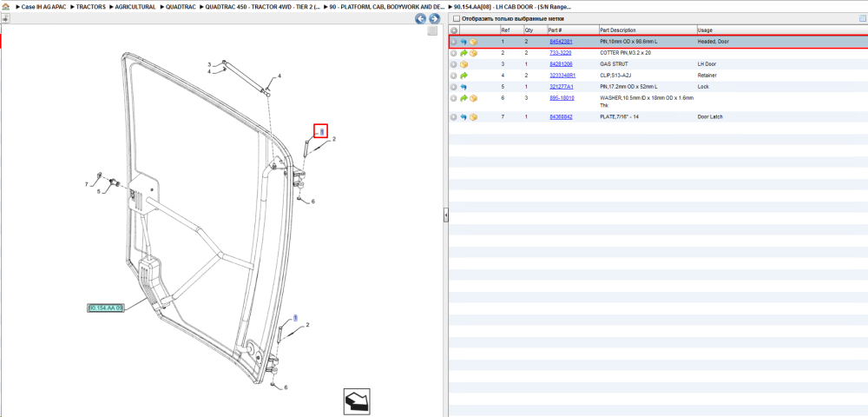868x417 pixels.
Task: Open 'QUADTRAC 450 - TRACTOR 4WD' breadcrumb
Action: (x=263, y=7)
